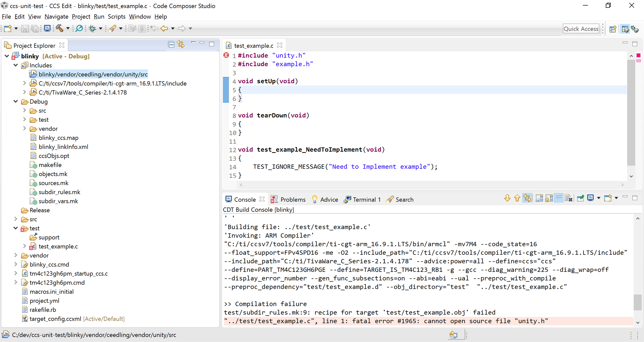
Task: Expand the vendor folder under Debug
Action: pos(24,129)
